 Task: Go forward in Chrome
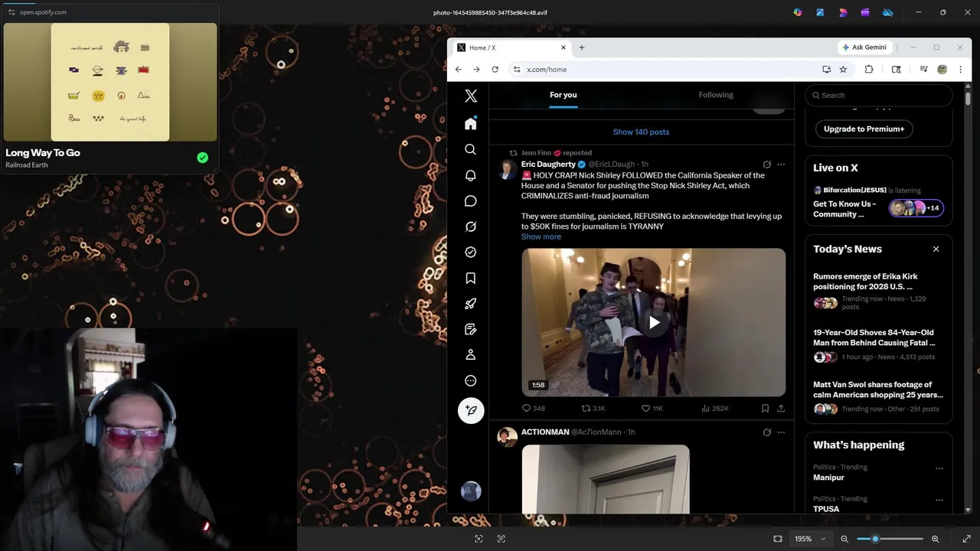(x=476, y=70)
